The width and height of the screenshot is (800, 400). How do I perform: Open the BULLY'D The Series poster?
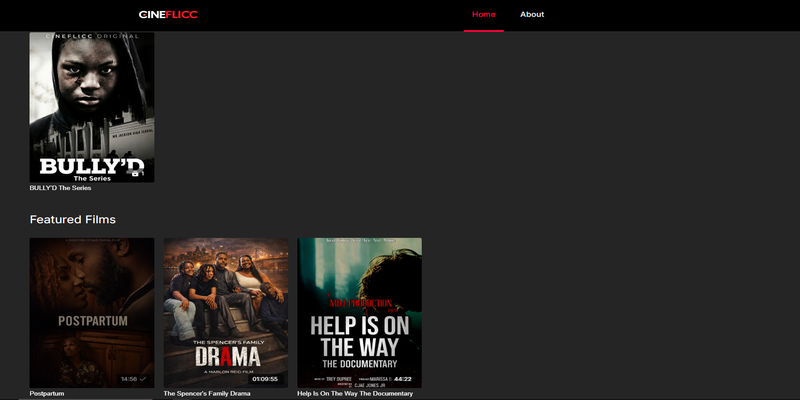pyautogui.click(x=92, y=107)
